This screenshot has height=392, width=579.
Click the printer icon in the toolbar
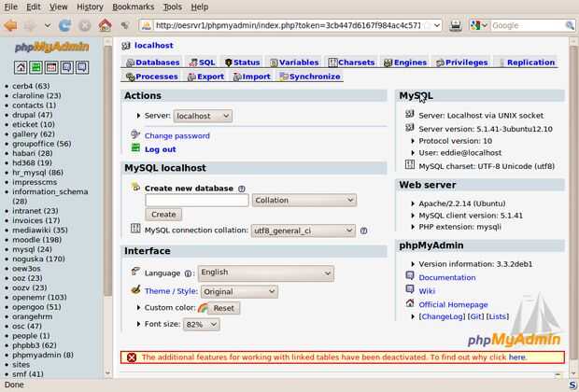[x=456, y=25]
